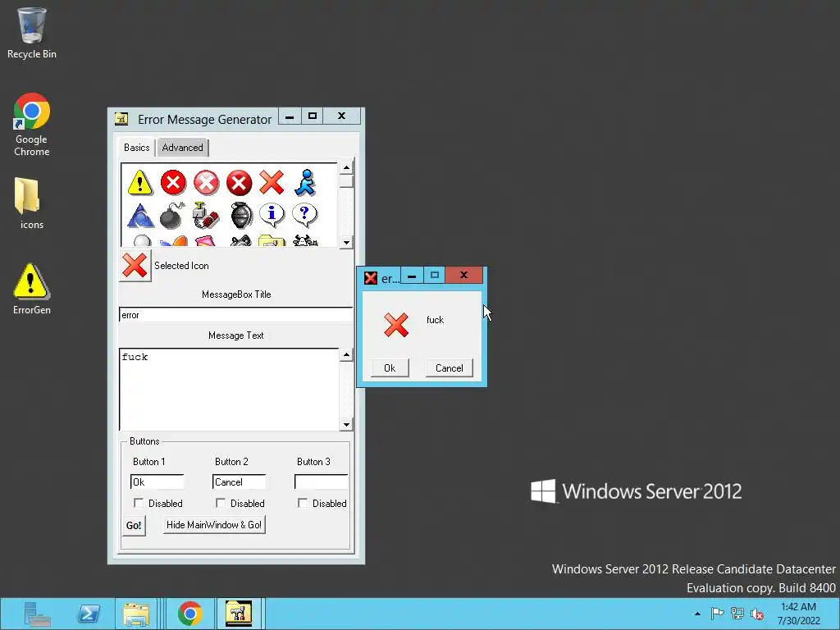840x630 pixels.
Task: Select the blue AIM running man icon
Action: [x=305, y=183]
